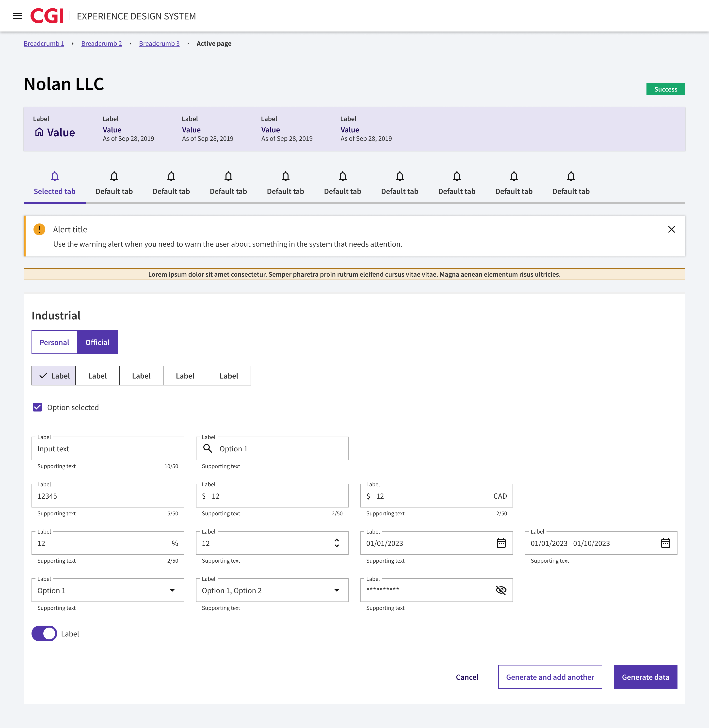Image resolution: width=709 pixels, height=728 pixels.
Task: Click the EXPERIENCE DESIGN SYSTEM title
Action: tap(136, 16)
